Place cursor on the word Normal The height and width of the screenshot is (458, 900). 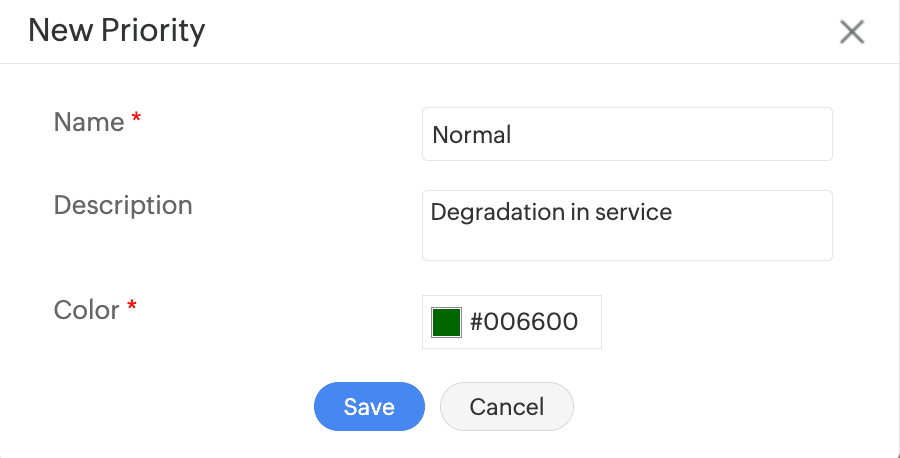click(x=472, y=135)
